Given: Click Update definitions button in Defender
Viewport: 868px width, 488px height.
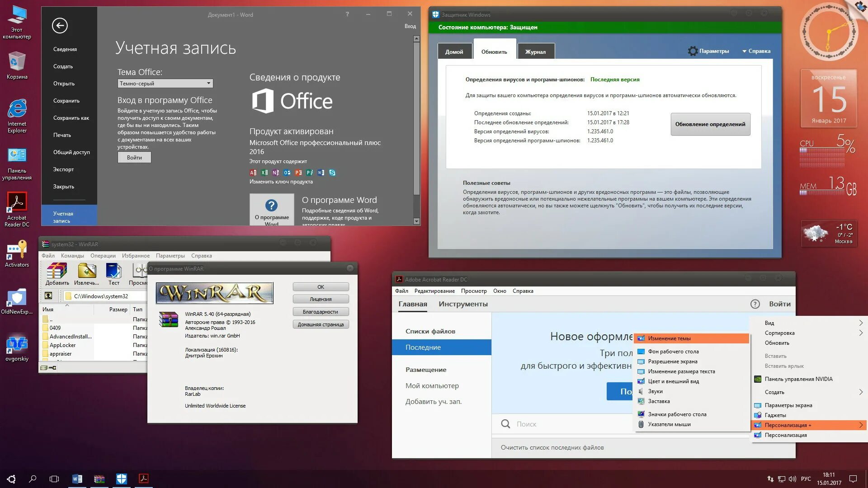Looking at the screenshot, I should pyautogui.click(x=710, y=124).
